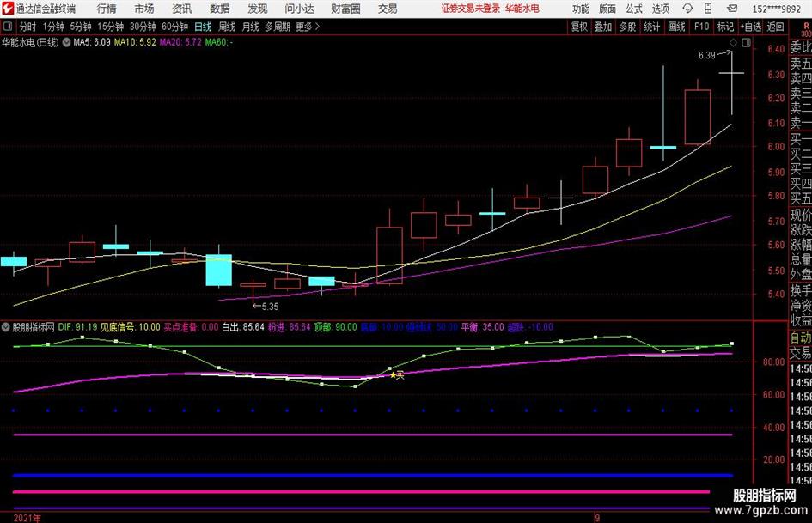Click the 通达信 red logo icon
The image size is (812, 523).
click(x=7, y=9)
